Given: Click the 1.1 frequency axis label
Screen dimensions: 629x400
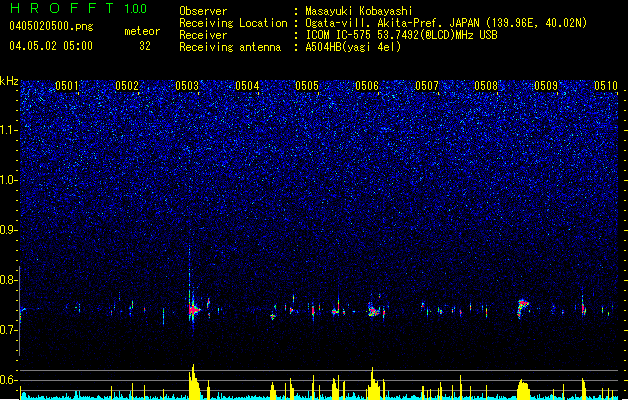Looking at the screenshot, I should click(8, 130).
